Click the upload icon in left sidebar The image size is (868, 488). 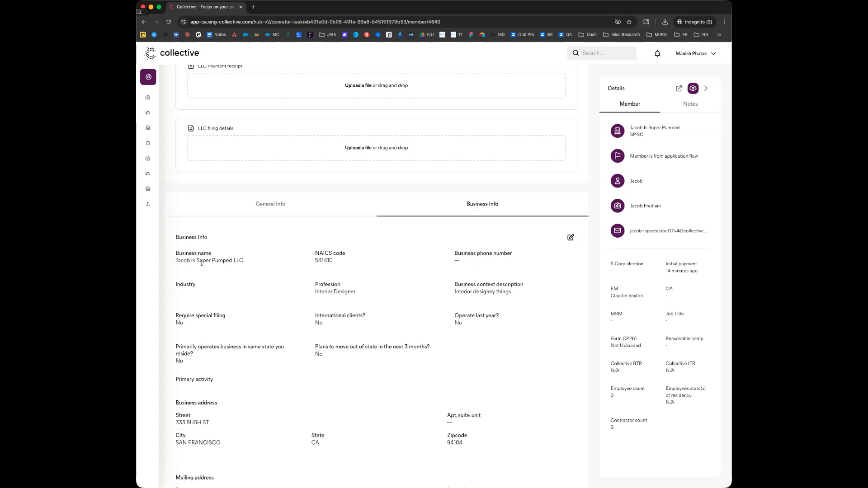coord(148,204)
